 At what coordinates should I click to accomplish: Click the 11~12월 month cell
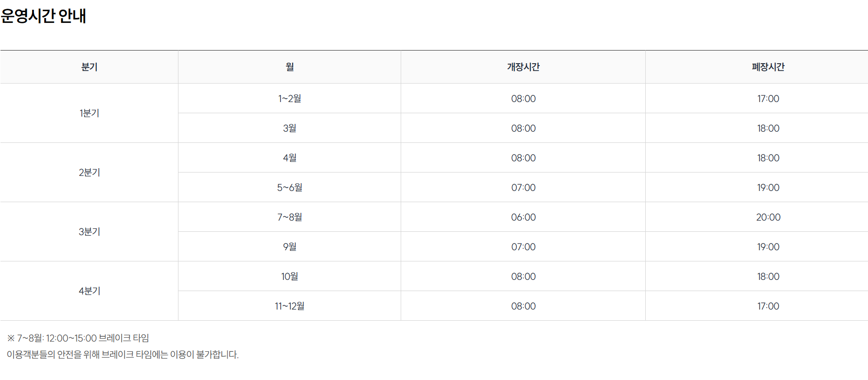290,306
